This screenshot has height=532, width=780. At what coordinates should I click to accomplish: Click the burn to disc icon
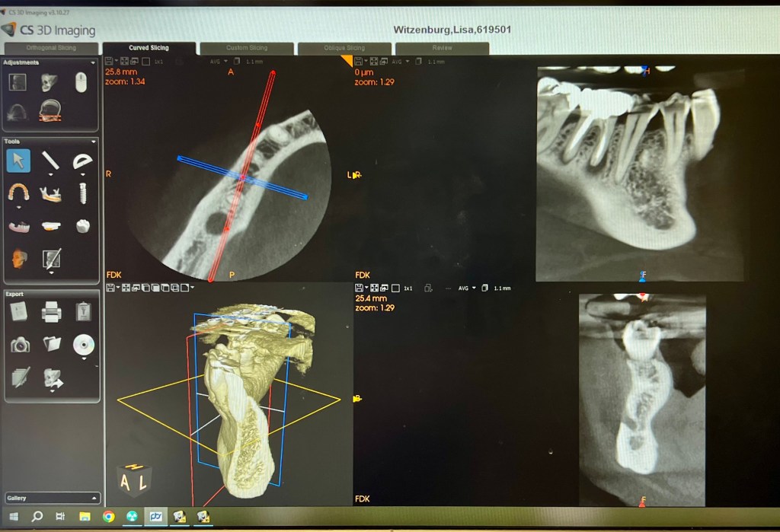[x=83, y=345]
